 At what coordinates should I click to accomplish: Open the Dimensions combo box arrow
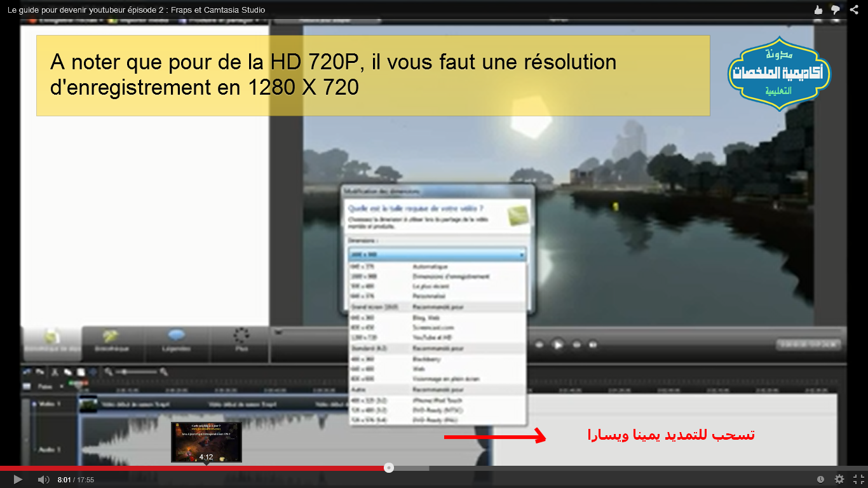(522, 254)
